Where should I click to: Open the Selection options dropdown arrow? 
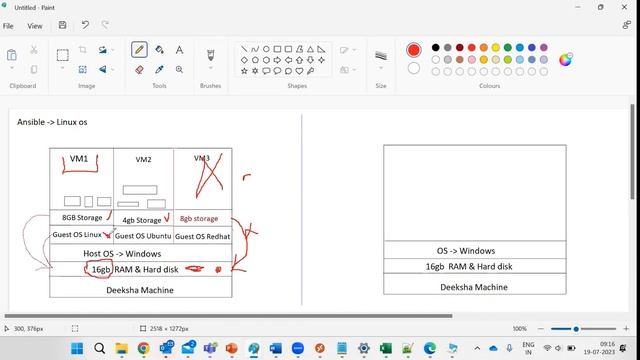coord(62,68)
